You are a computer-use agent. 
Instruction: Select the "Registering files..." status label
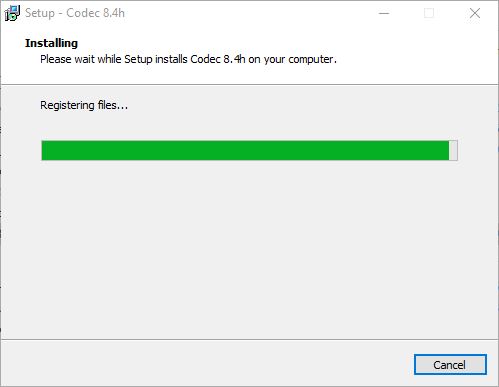tap(84, 105)
